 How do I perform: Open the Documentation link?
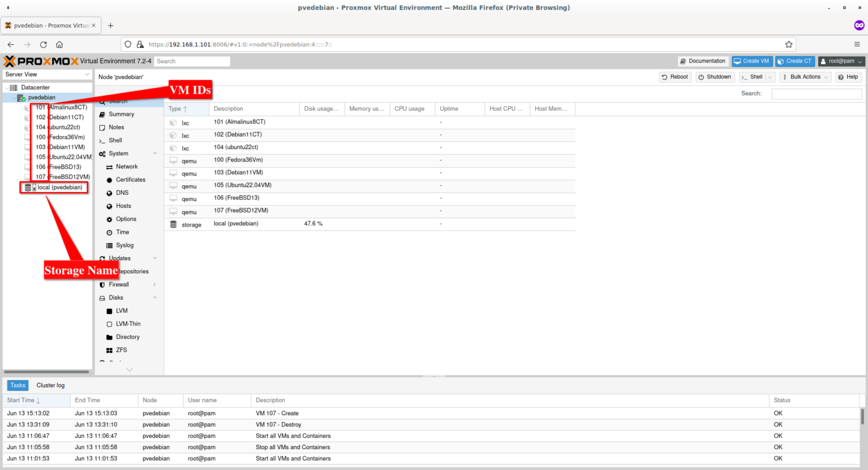pos(702,61)
